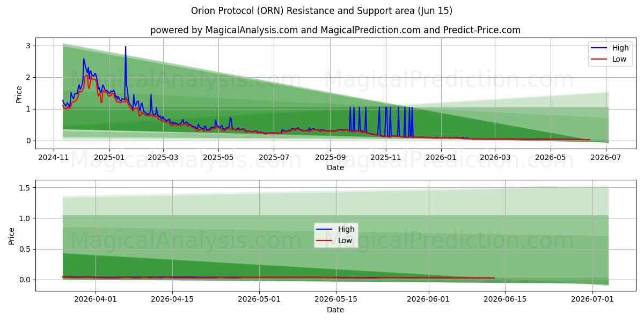Click the '2026-03' x-axis label of the top chart
The height and width of the screenshot is (322, 644).
pos(494,158)
